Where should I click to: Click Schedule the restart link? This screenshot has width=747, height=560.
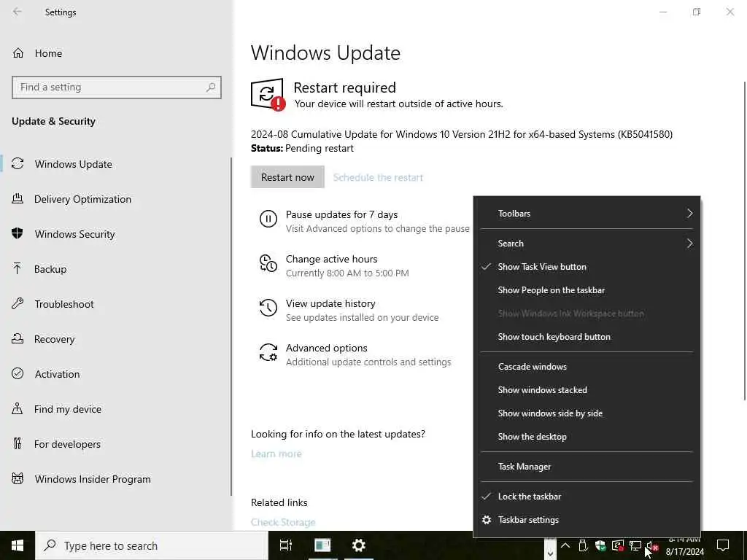378,178
